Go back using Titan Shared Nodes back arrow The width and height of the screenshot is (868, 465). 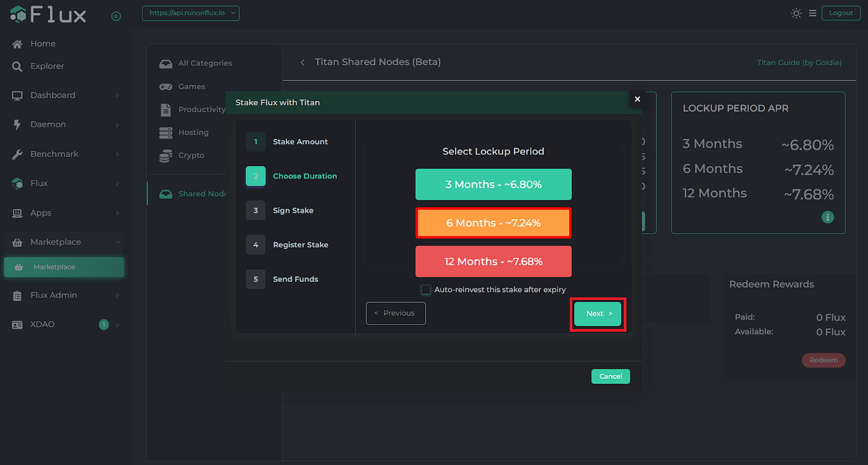click(x=303, y=62)
